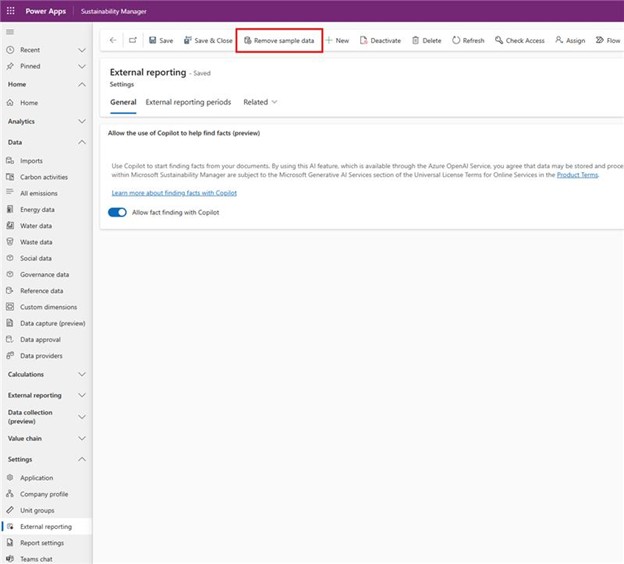Open Governance data
Image resolution: width=624 pixels, height=564 pixels.
point(47,275)
